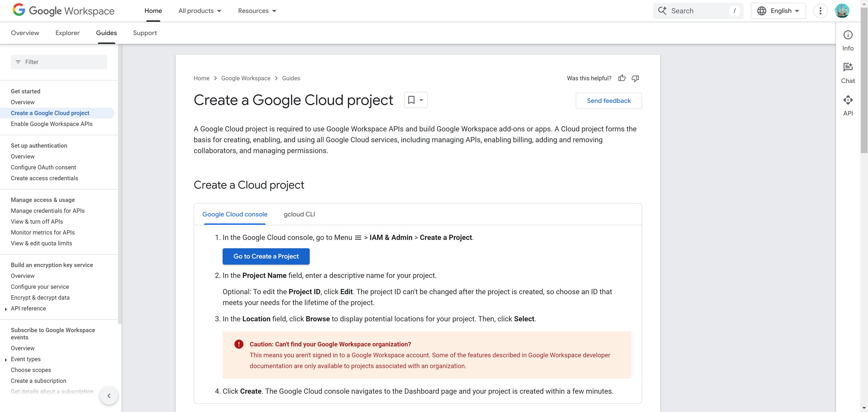Expand the Event types tree item
Image resolution: width=868 pixels, height=412 pixels.
[x=6, y=360]
